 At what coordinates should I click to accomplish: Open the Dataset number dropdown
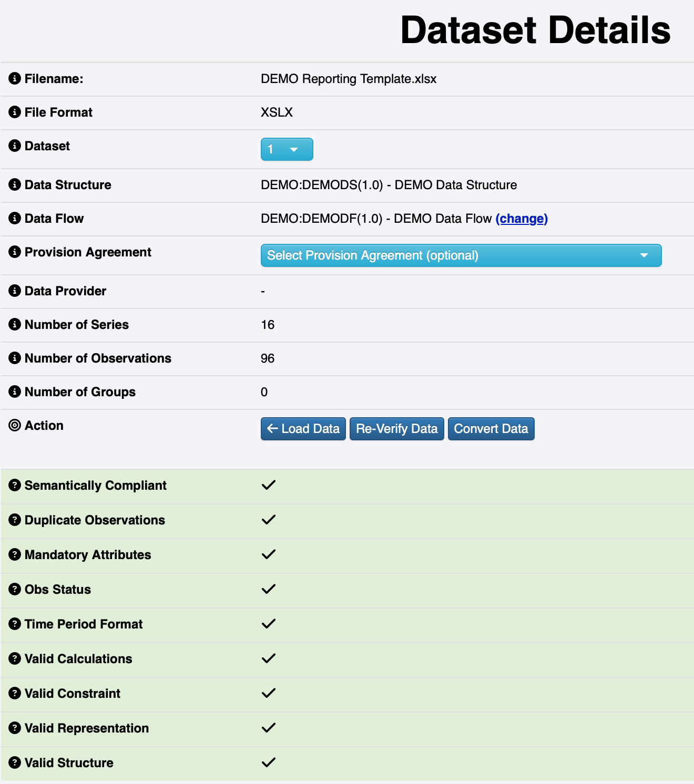(x=287, y=150)
